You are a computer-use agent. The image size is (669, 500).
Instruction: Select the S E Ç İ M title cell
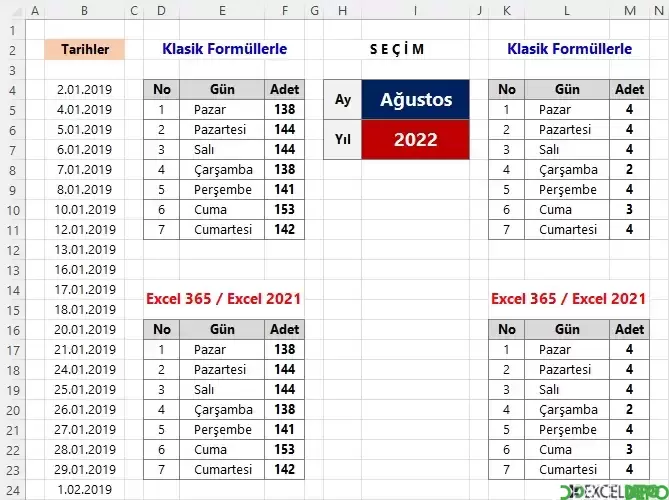pyautogui.click(x=396, y=49)
